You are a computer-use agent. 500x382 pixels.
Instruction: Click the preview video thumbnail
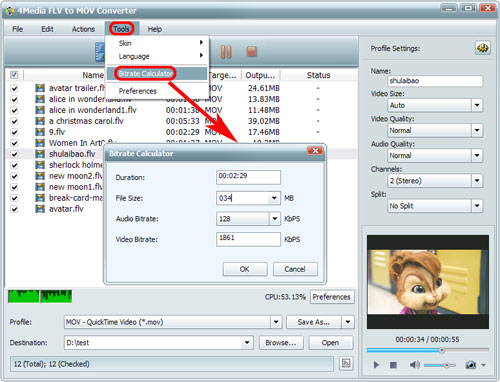point(428,282)
